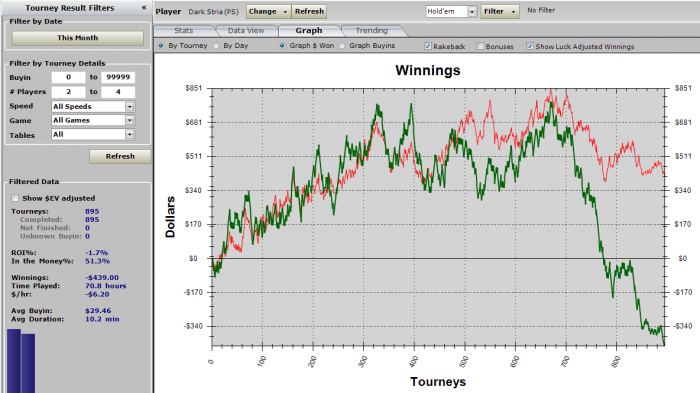Toggle the Rakeback checkbox
The image size is (700, 393).
coord(428,46)
